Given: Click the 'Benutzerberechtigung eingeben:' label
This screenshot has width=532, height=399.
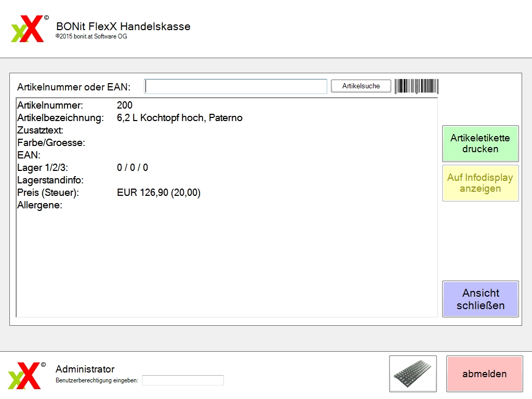Looking at the screenshot, I should [97, 380].
